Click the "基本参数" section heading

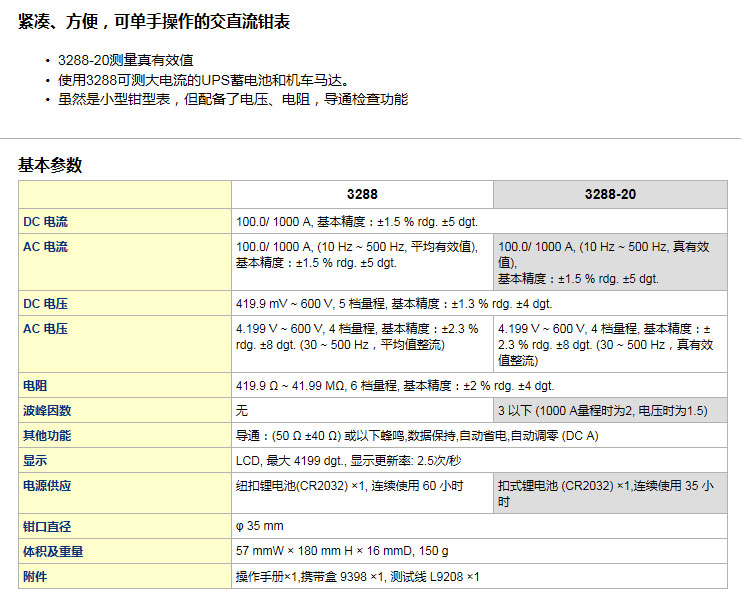tap(50, 165)
